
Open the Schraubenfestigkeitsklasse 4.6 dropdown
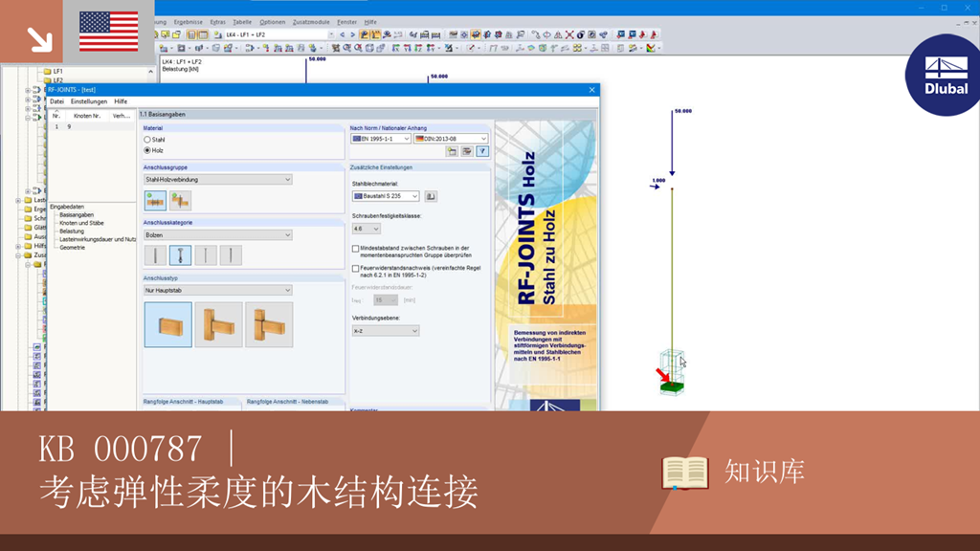(366, 230)
